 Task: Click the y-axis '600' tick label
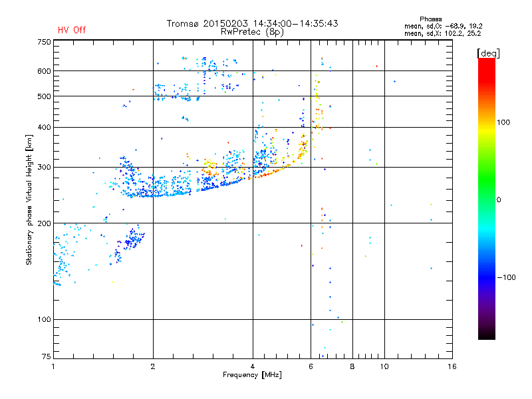click(44, 71)
